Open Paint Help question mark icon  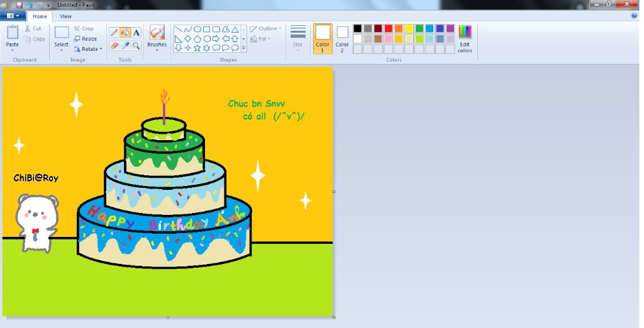click(634, 16)
